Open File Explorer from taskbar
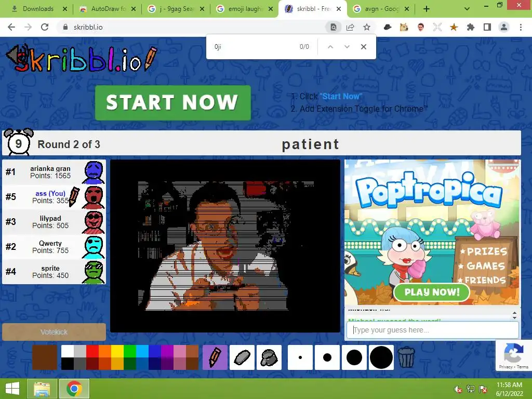This screenshot has height=399, width=532. [42, 389]
